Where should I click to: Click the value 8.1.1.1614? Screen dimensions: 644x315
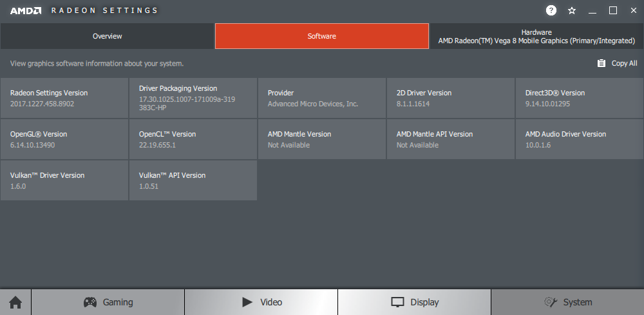pos(413,104)
